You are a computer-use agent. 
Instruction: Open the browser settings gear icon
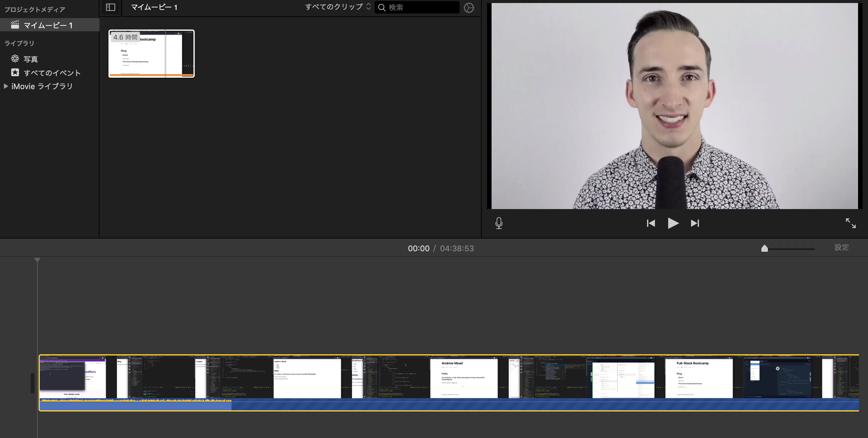[469, 8]
